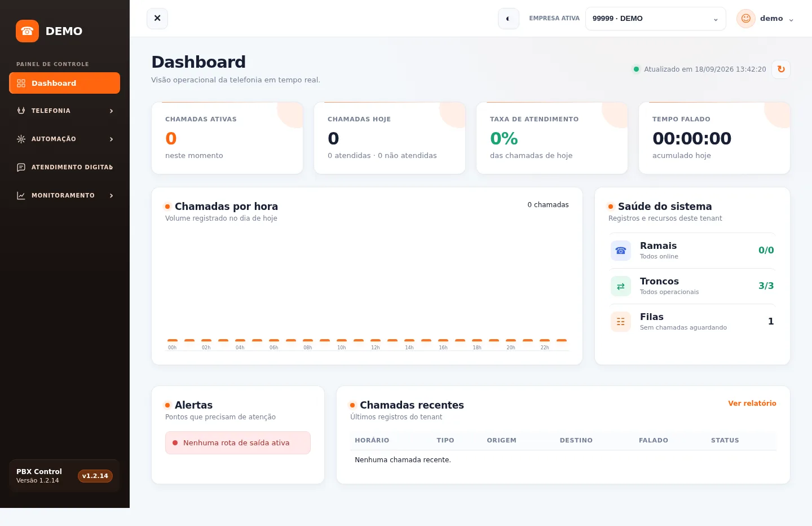
Task: Open the Monitoramento sidebar section
Action: pyautogui.click(x=64, y=195)
